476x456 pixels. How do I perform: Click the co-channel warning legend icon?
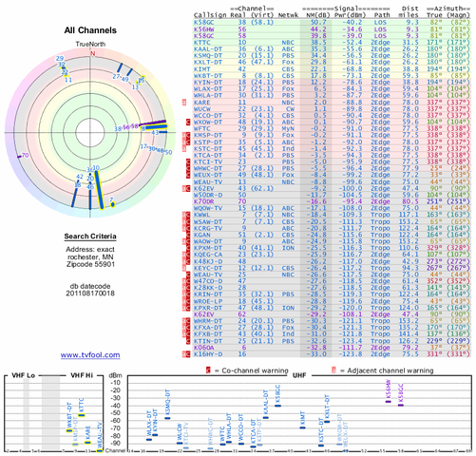tap(208, 370)
